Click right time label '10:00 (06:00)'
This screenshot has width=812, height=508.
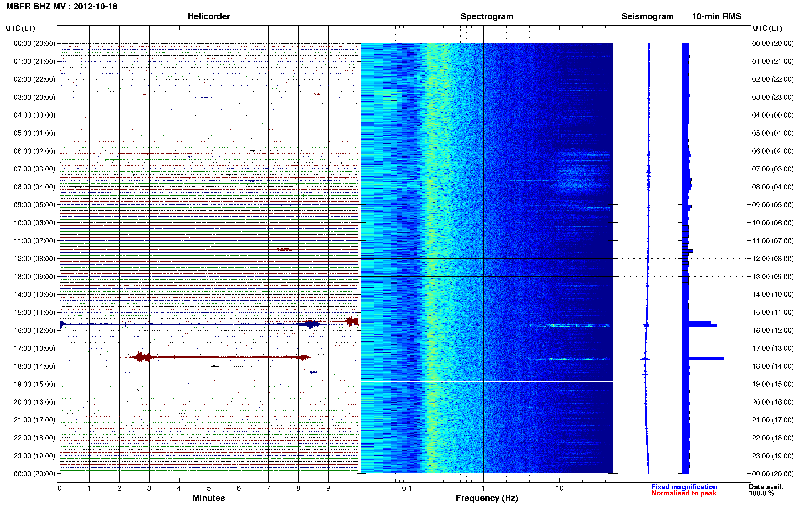coord(773,223)
